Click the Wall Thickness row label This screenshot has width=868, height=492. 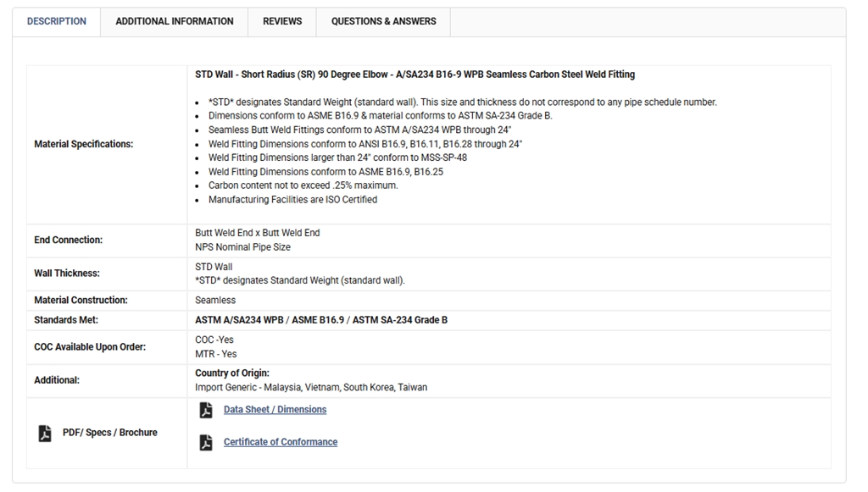[x=66, y=274]
